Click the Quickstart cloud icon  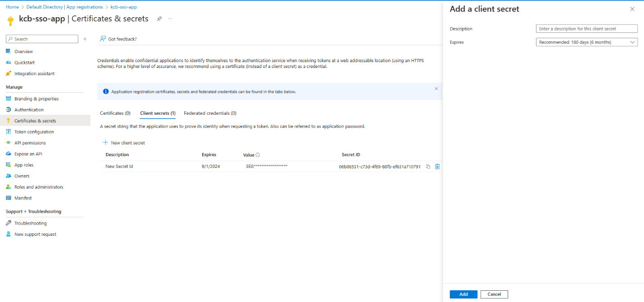8,63
